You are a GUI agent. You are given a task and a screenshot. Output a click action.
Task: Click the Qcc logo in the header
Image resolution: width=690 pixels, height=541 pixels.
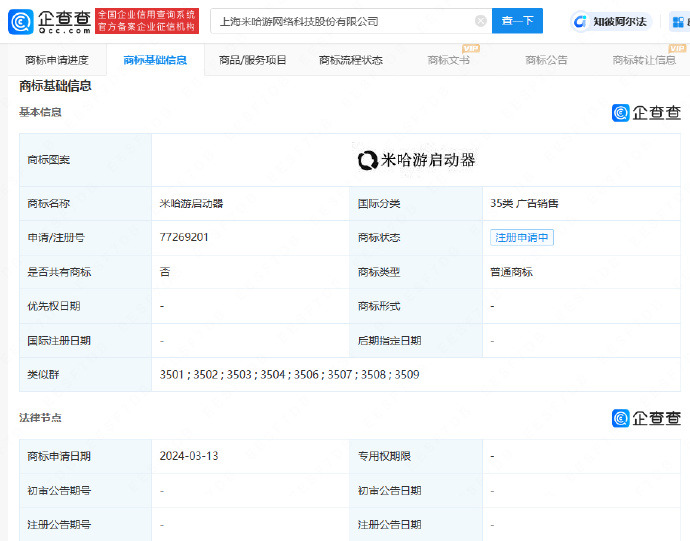pyautogui.click(x=50, y=20)
